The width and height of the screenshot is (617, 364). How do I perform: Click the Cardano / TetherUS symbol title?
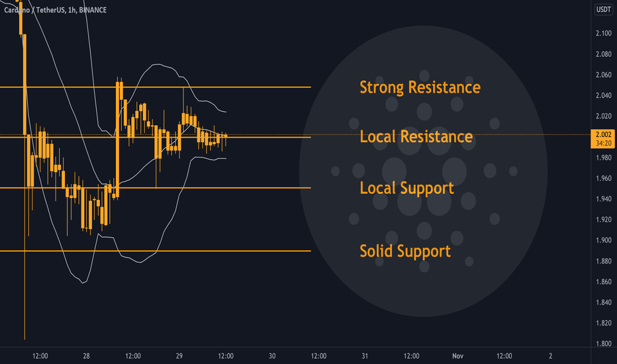(x=34, y=10)
